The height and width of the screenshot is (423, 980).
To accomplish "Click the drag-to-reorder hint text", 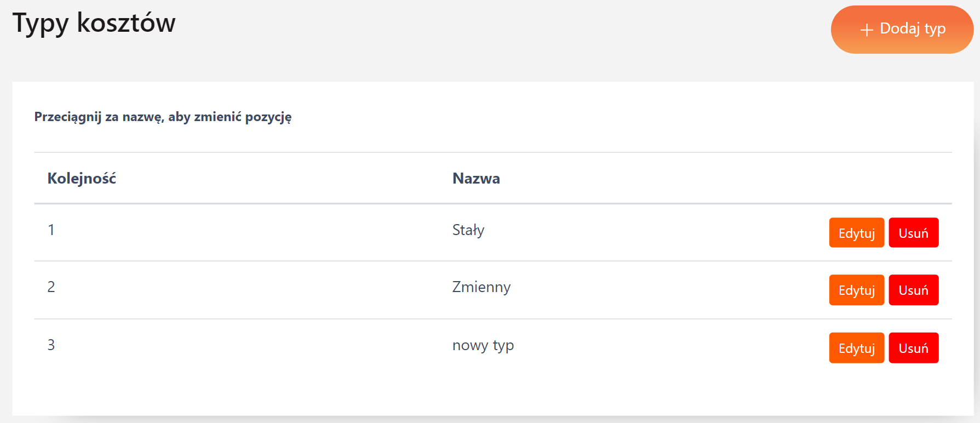I will tap(163, 117).
